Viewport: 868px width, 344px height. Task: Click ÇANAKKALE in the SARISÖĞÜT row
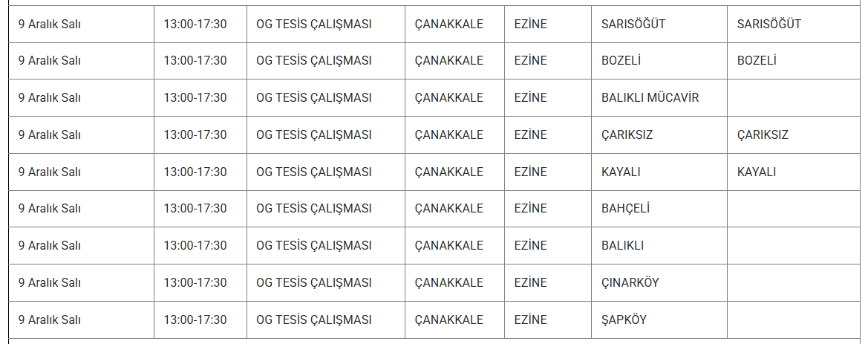coord(448,24)
